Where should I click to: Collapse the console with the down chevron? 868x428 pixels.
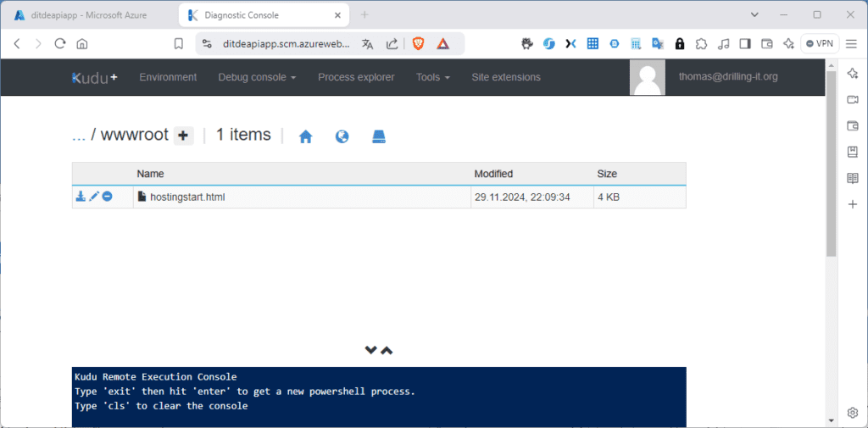[x=371, y=350]
